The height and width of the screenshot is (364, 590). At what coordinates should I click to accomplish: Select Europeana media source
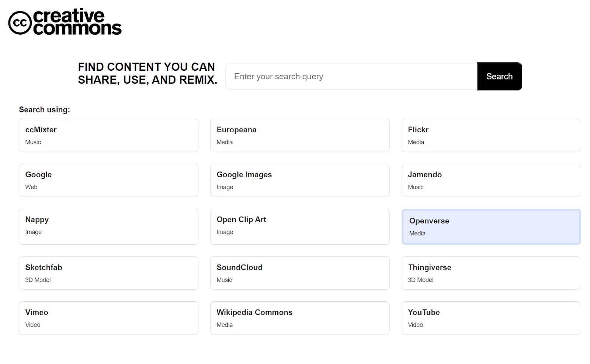tap(300, 135)
